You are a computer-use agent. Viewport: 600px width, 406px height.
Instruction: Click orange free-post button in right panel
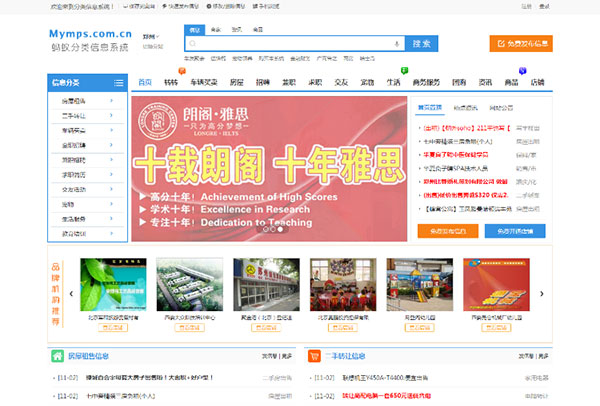pos(448,231)
